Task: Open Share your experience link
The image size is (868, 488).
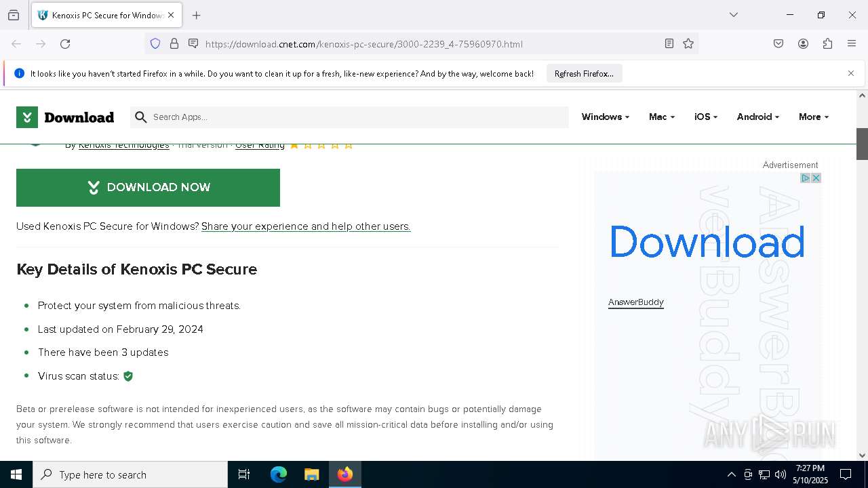Action: pyautogui.click(x=306, y=226)
